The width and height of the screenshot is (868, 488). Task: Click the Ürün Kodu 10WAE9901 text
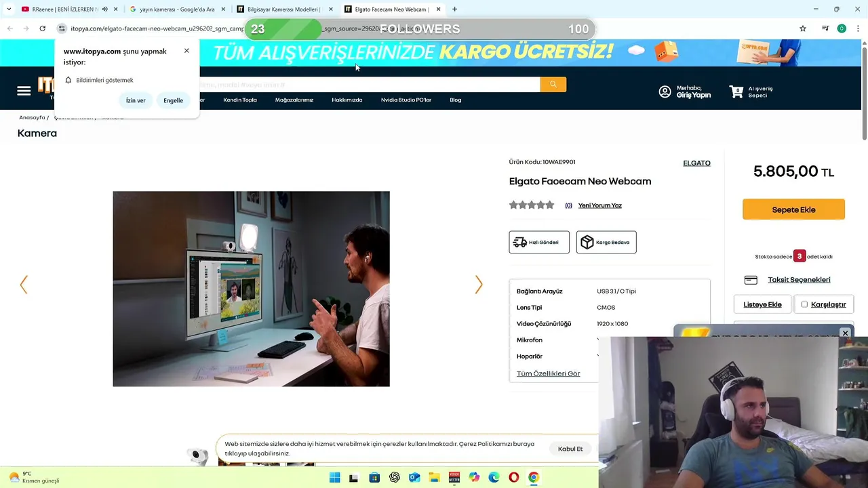point(542,162)
